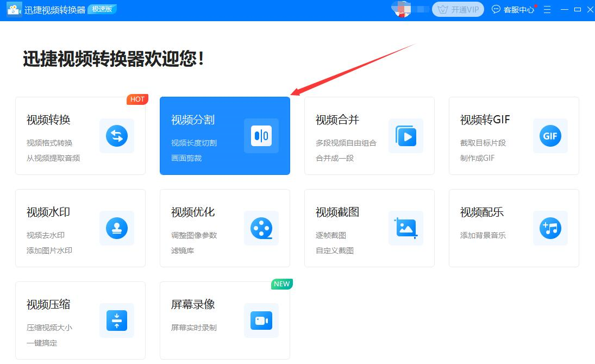Click the 迅捷视频转换器 title bar name
The width and height of the screenshot is (595, 364).
click(55, 10)
